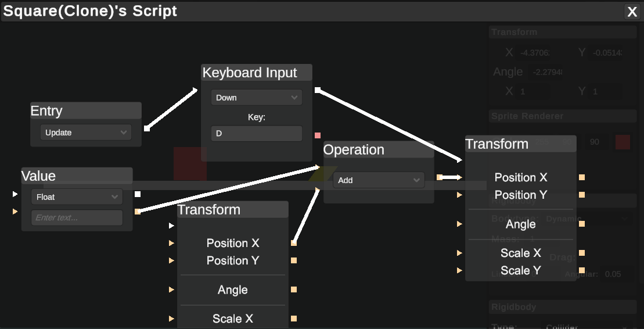This screenshot has height=329, width=644.
Task: Open the Add dropdown in Operation node
Action: 379,180
